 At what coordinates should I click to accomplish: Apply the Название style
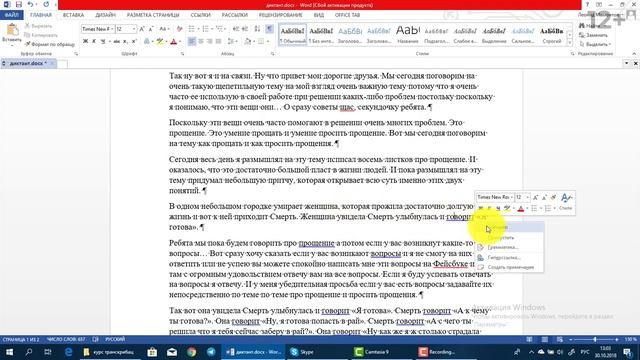click(x=408, y=35)
